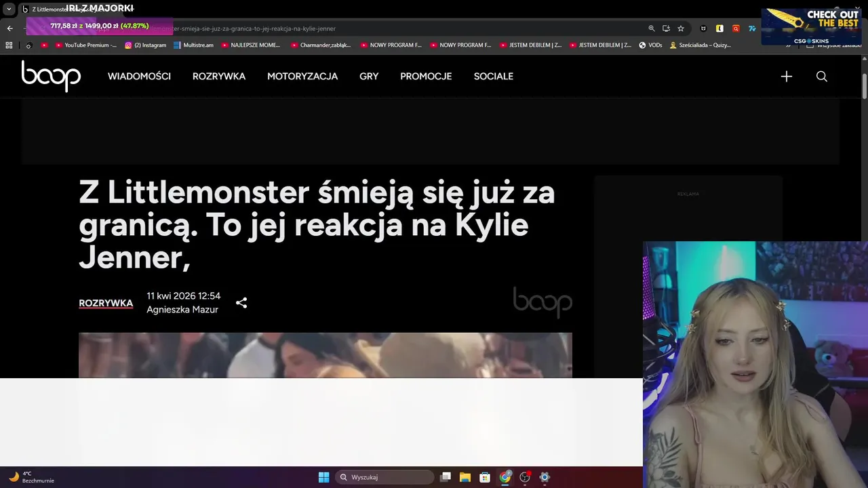Open the yellow extension icon
The image size is (868, 488).
[719, 28]
